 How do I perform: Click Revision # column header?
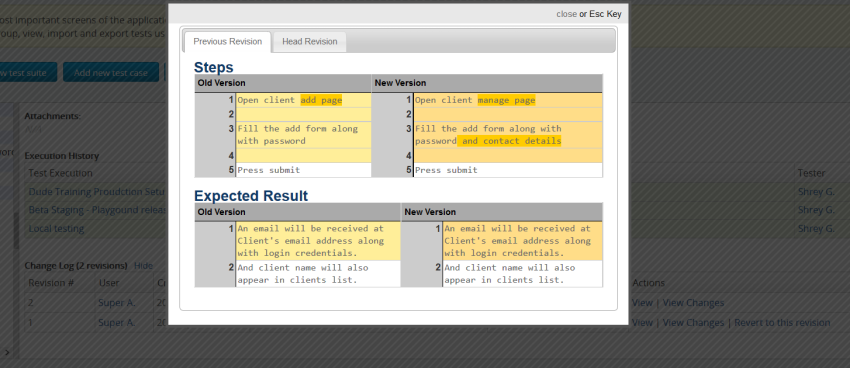pos(51,283)
